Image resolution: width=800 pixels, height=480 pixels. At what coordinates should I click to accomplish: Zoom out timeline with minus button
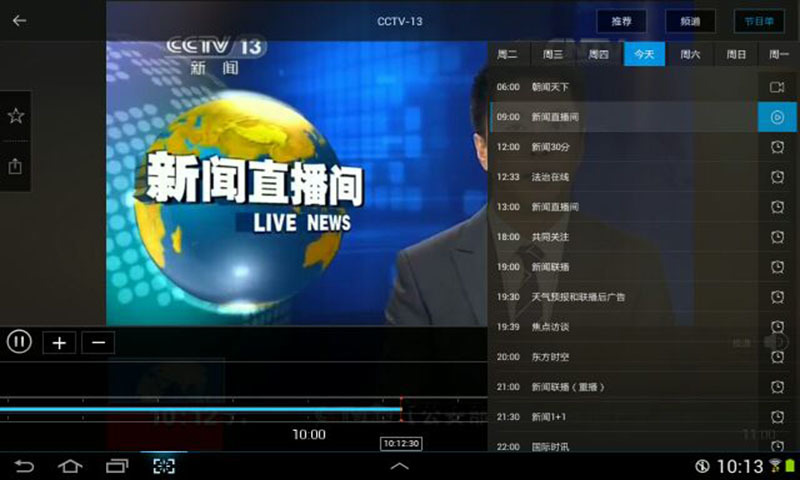[x=98, y=343]
